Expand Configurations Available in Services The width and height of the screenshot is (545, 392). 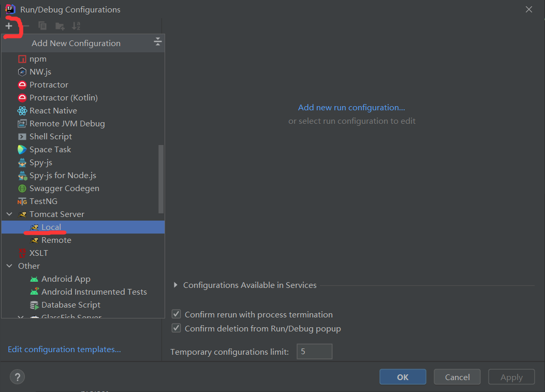(x=175, y=285)
